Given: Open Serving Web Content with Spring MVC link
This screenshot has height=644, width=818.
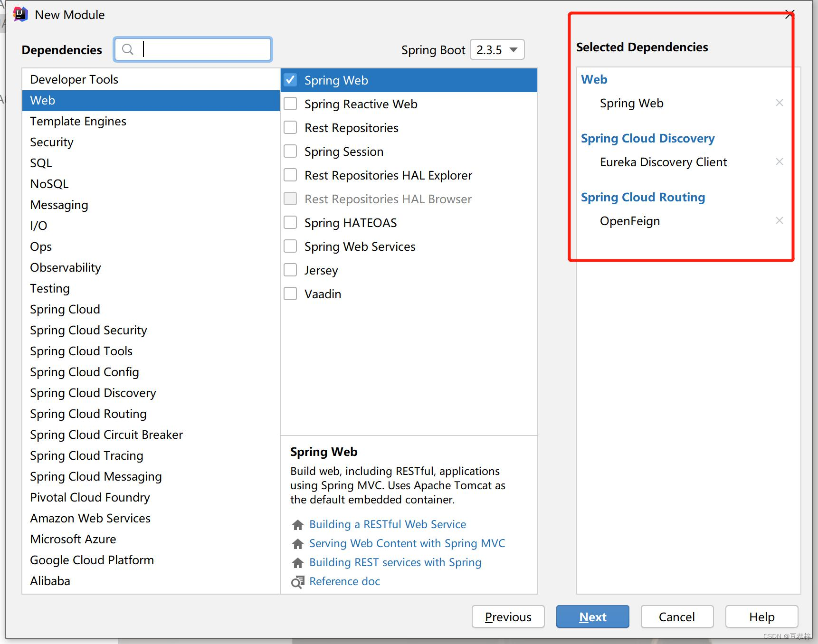Looking at the screenshot, I should [407, 543].
